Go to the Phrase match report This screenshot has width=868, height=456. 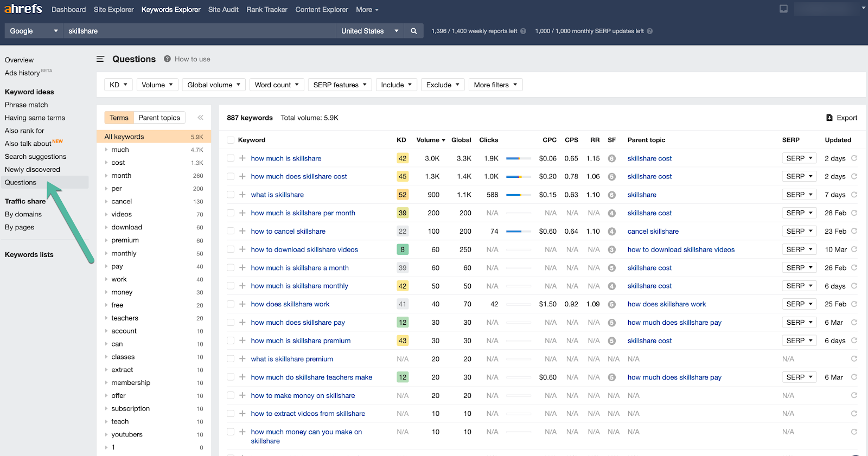click(x=27, y=105)
